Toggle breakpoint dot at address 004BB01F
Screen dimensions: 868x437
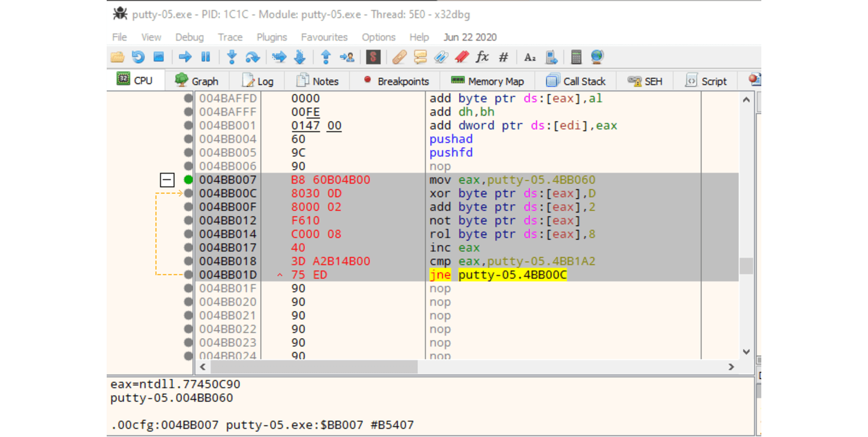pos(189,288)
